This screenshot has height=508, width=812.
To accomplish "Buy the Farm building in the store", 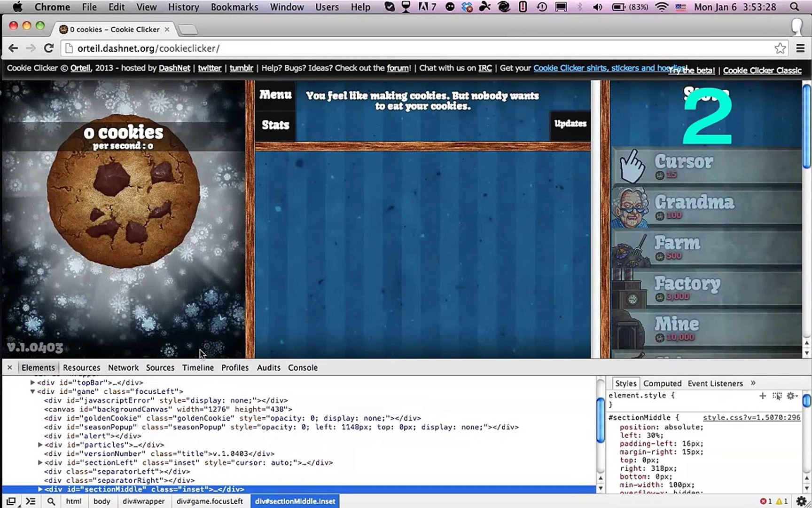I will pos(707,247).
